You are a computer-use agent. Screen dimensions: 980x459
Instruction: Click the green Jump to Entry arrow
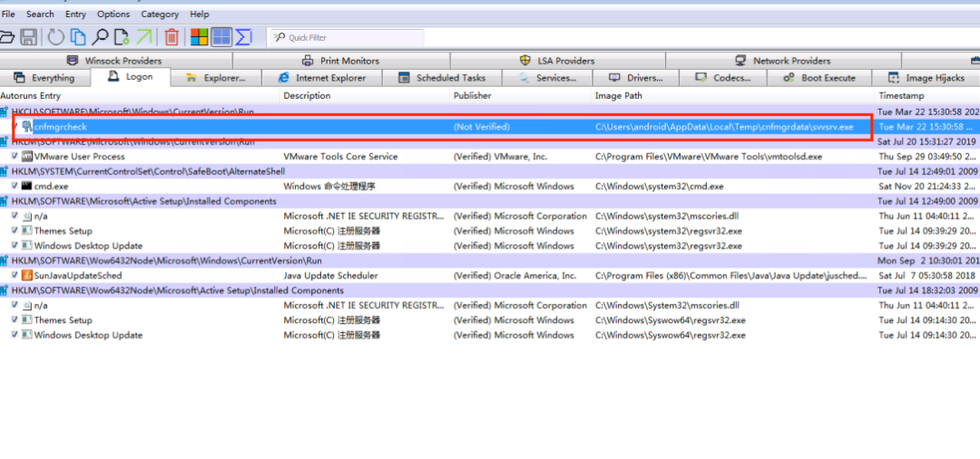[144, 37]
